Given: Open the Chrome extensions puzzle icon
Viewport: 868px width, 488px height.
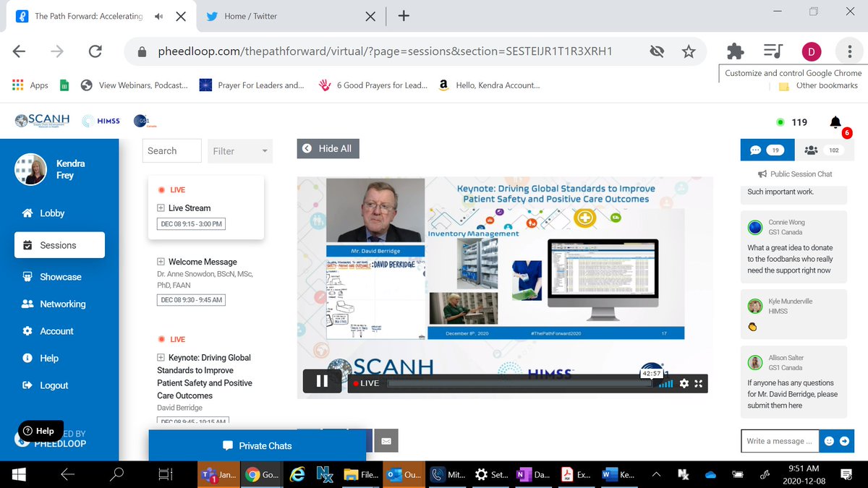Looking at the screenshot, I should coord(736,51).
